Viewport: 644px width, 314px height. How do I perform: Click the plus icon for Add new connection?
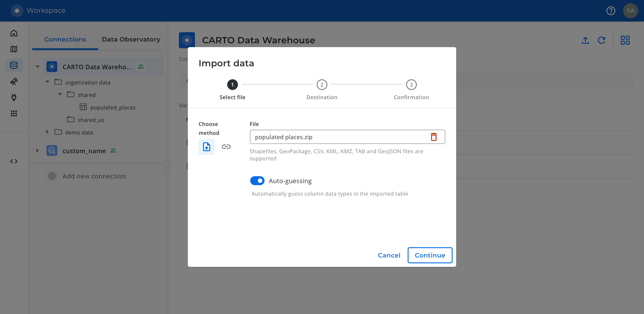click(52, 176)
